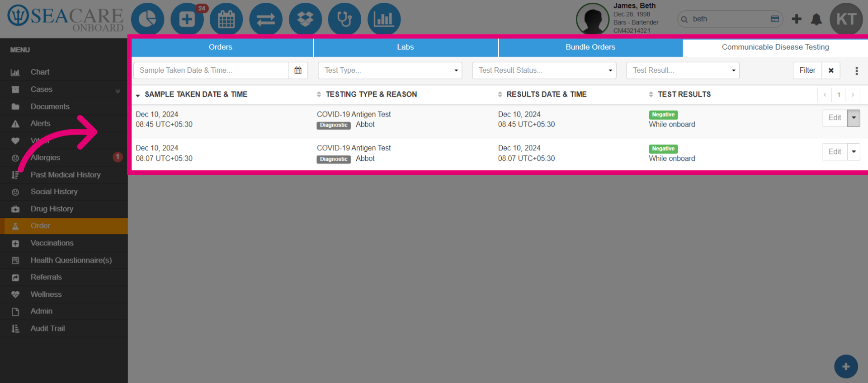This screenshot has width=868, height=383.
Task: Click the floating add plus button
Action: pos(846,367)
